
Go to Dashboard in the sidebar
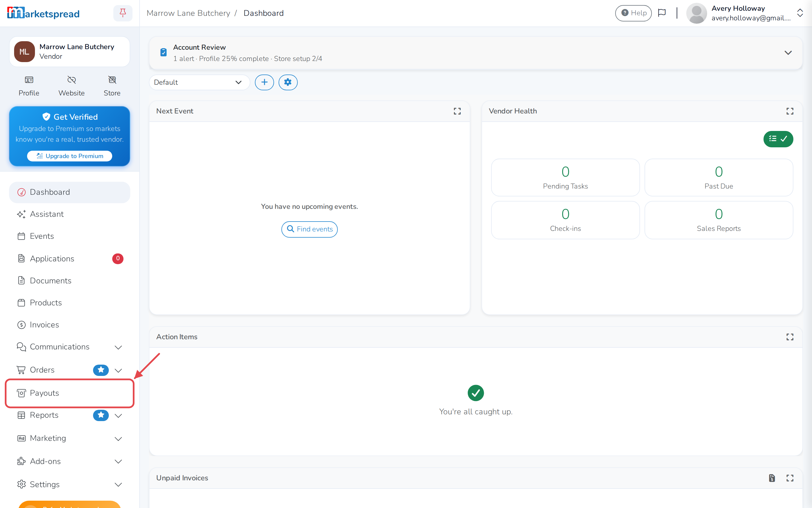pyautogui.click(x=69, y=192)
